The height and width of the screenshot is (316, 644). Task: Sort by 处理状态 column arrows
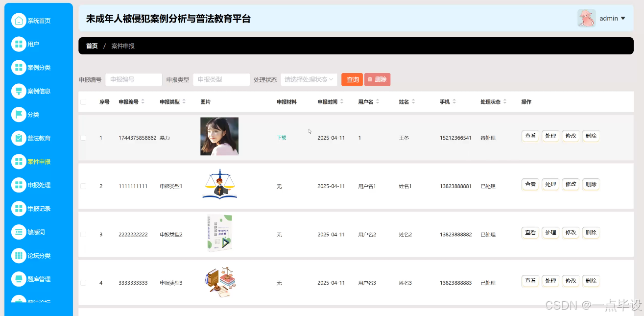(505, 102)
